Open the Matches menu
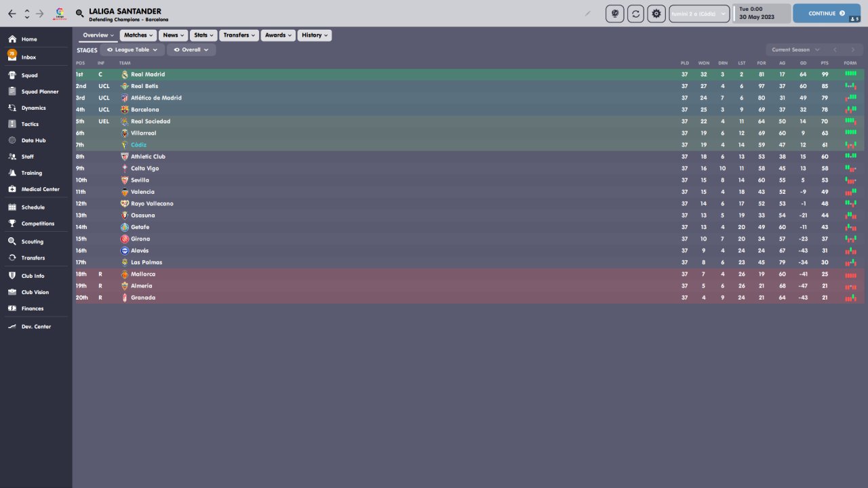Screen dimensions: 868x488 (x=138, y=35)
